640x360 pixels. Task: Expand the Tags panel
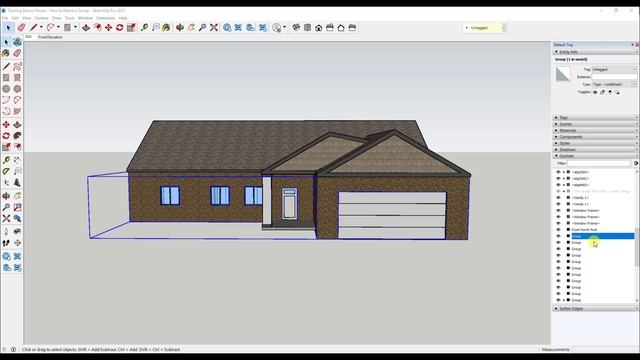point(596,118)
